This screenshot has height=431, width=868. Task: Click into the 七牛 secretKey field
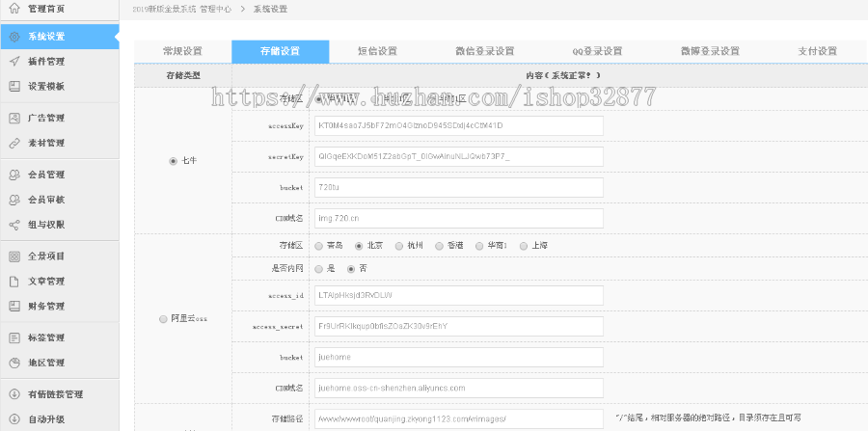coord(459,156)
